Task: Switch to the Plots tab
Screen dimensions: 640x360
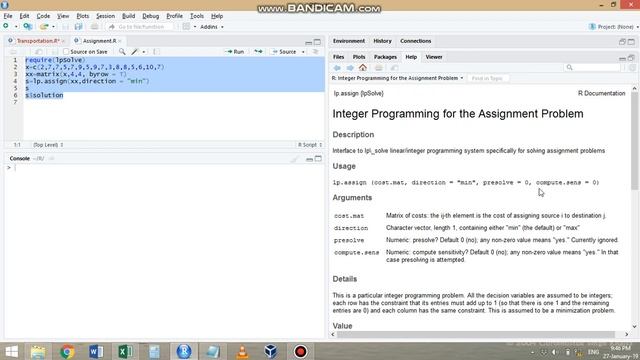Action: [359, 57]
